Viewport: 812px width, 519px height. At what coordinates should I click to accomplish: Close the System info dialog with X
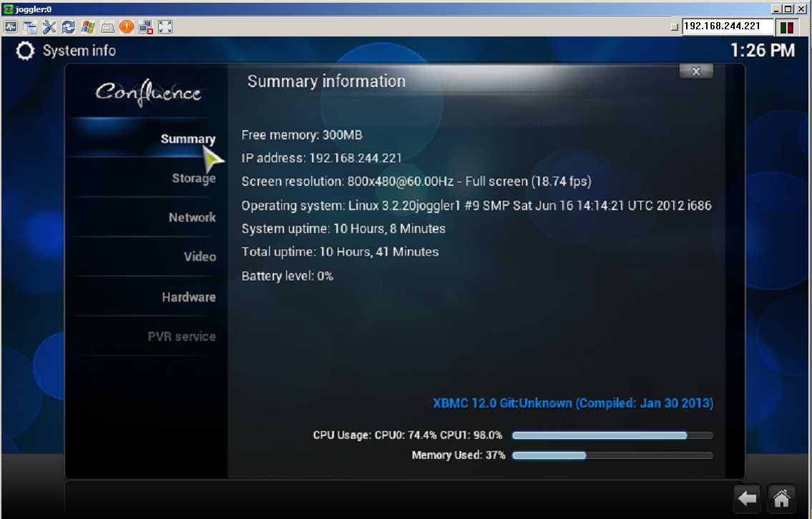696,71
